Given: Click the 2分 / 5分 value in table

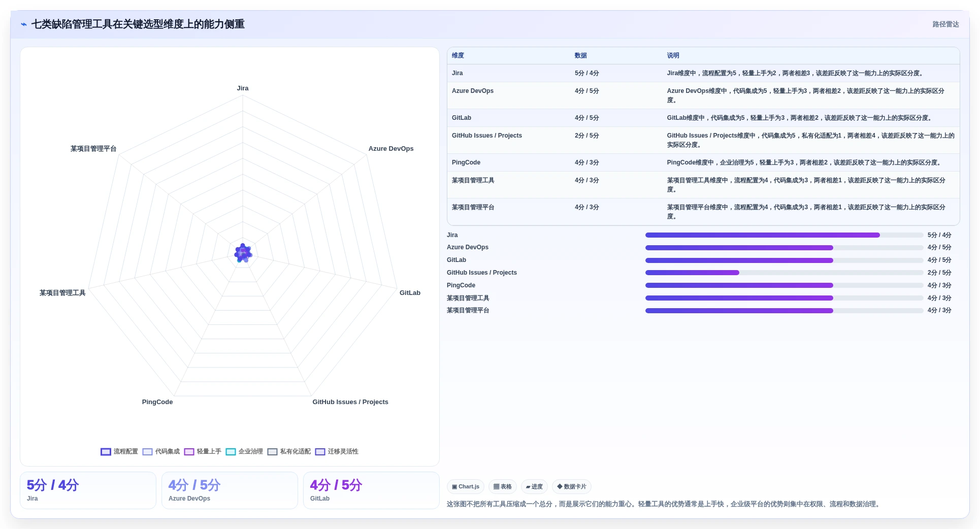Looking at the screenshot, I should [x=587, y=136].
